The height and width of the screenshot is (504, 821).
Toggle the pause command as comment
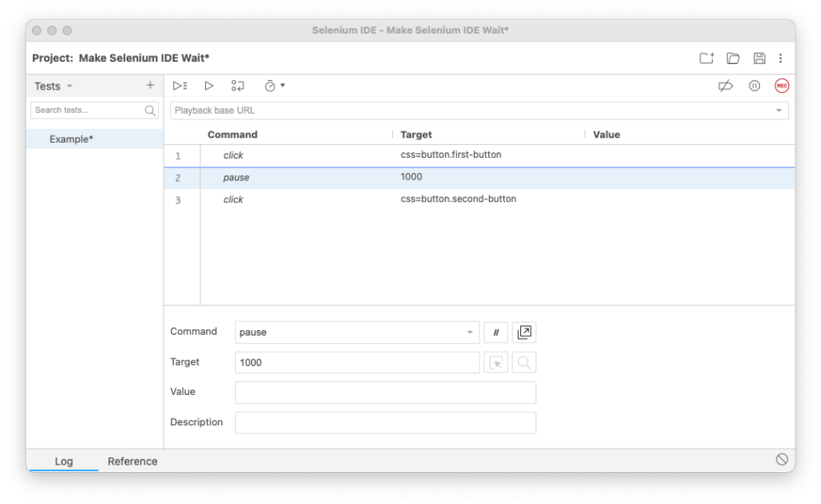(495, 332)
